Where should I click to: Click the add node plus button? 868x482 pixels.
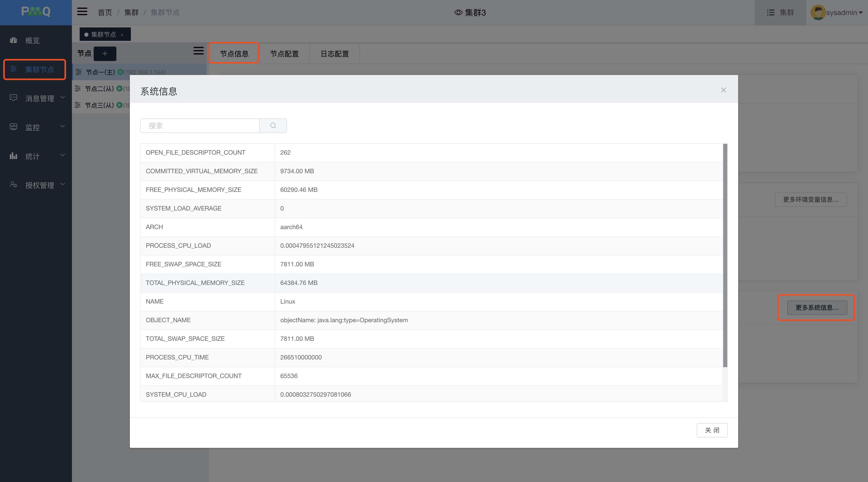105,54
